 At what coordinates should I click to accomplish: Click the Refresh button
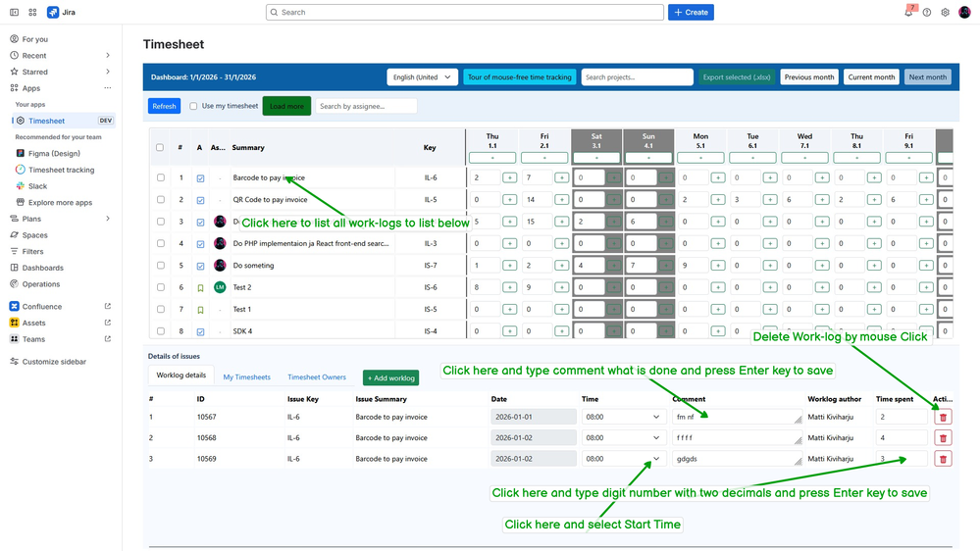[165, 106]
